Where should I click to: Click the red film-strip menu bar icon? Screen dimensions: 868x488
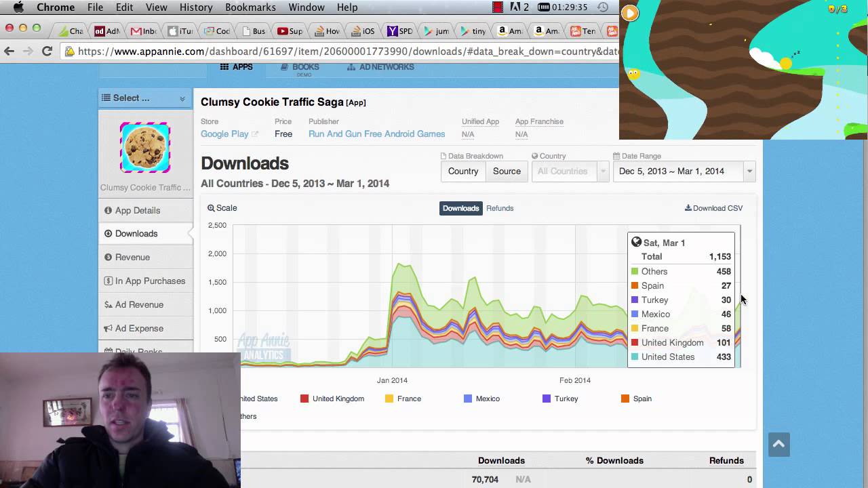coord(498,7)
